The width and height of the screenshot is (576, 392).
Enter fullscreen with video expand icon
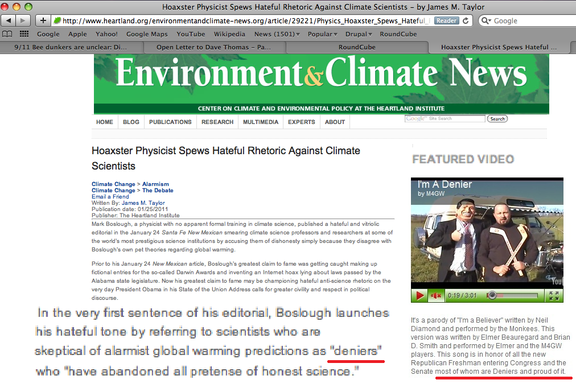coord(554,295)
